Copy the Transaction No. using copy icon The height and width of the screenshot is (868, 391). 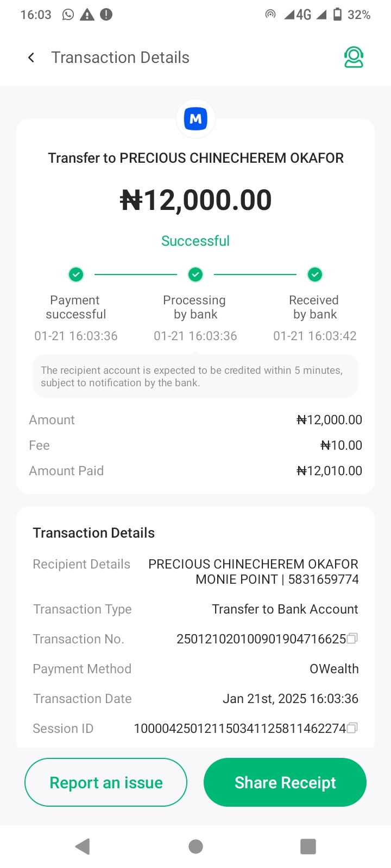pos(352,639)
